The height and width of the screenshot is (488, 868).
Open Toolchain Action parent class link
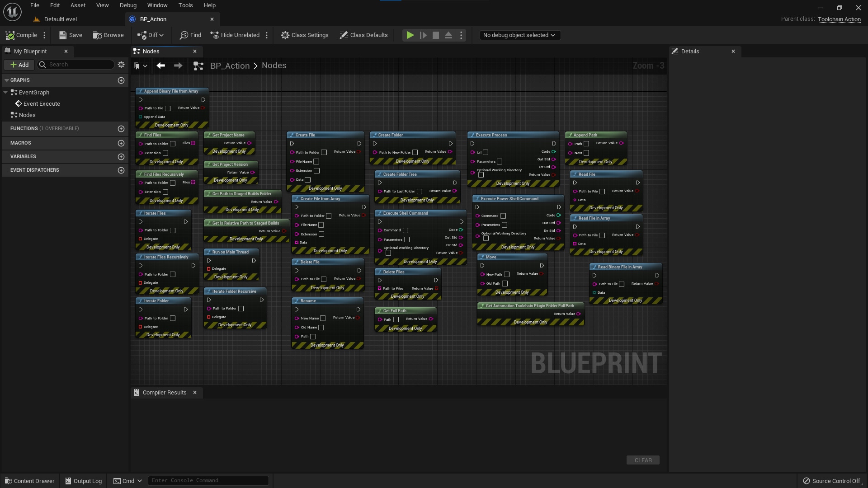pyautogui.click(x=839, y=19)
